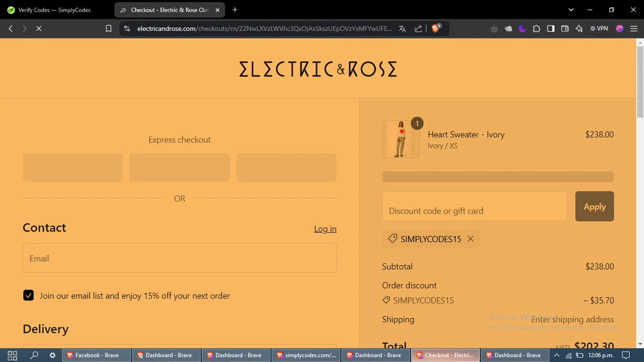
Task: Open Windows Task View icon in taskbar
Action: pyautogui.click(x=12, y=356)
